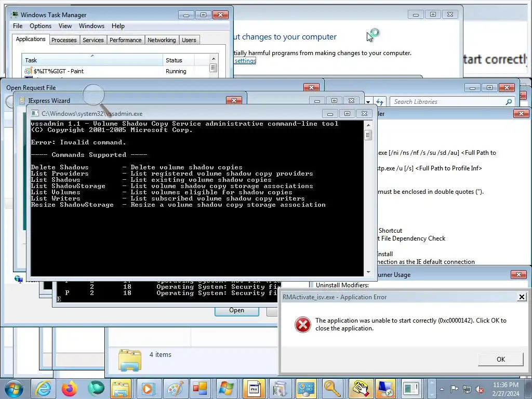
Task: Open Firefox from the taskbar
Action: 70,389
